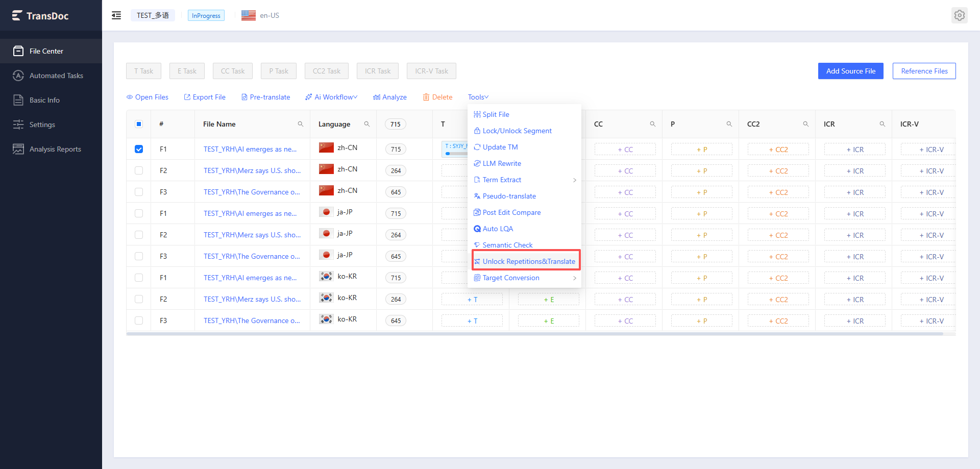Click the InProgress status tag
This screenshot has height=469, width=980.
coord(206,15)
